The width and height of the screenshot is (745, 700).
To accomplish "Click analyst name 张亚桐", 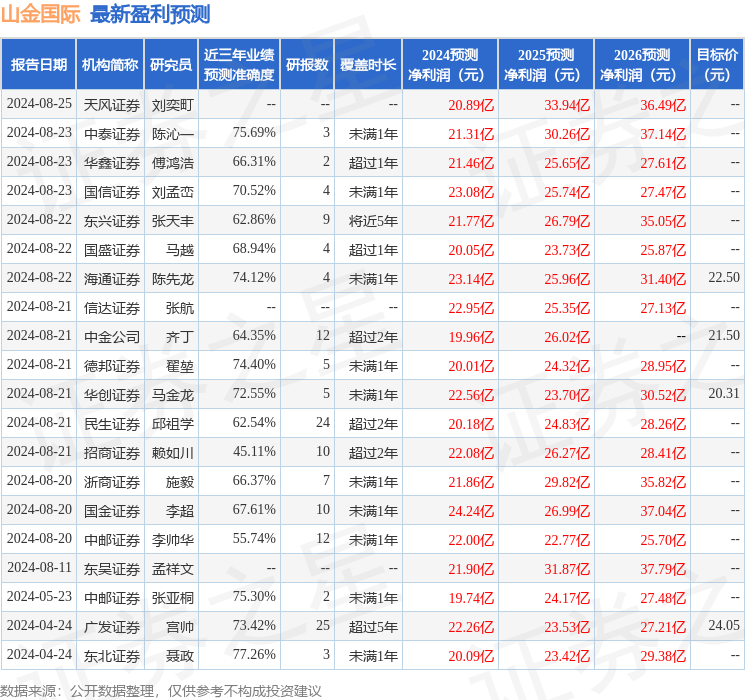I will point(172,598).
